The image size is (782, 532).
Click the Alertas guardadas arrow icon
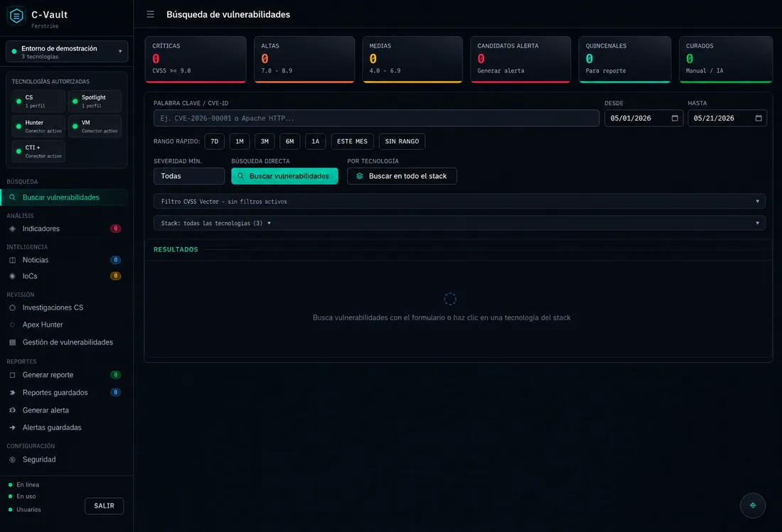(x=13, y=428)
